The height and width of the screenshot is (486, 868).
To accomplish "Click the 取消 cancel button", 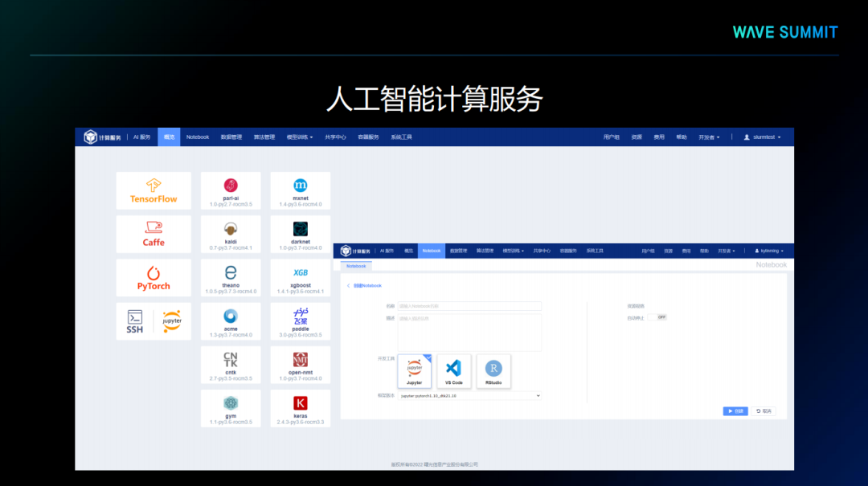I will click(x=764, y=411).
